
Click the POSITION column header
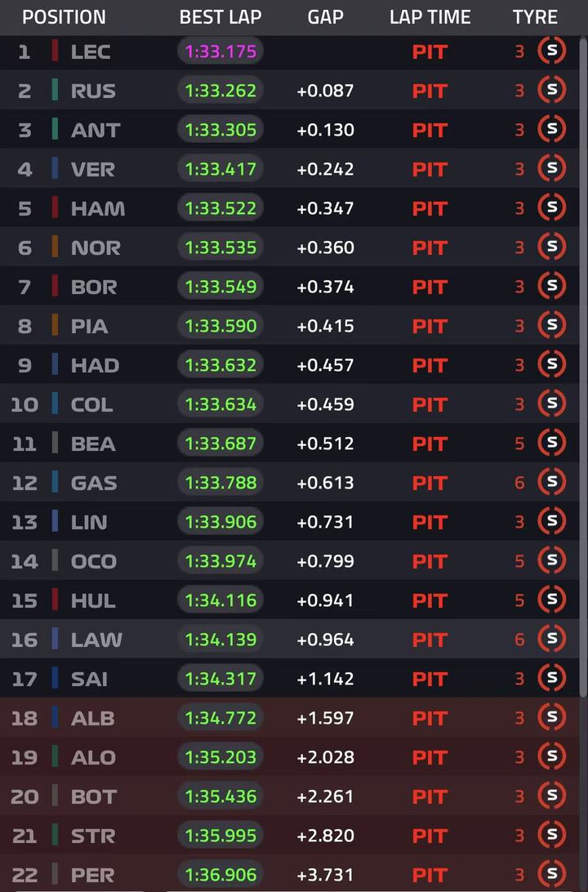click(64, 17)
